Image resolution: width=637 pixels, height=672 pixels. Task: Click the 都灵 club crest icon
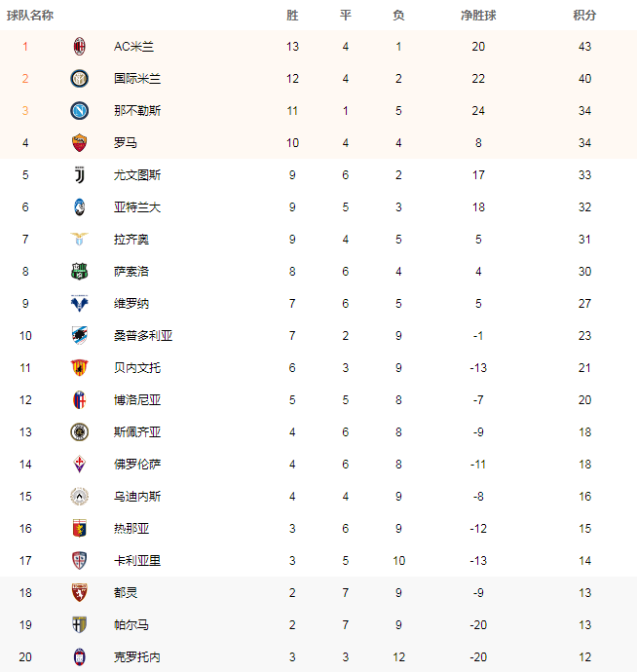[80, 593]
